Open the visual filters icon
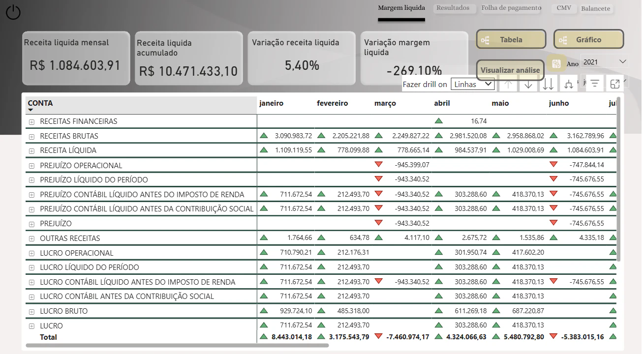Screen dimensions: 644x354 [595, 84]
